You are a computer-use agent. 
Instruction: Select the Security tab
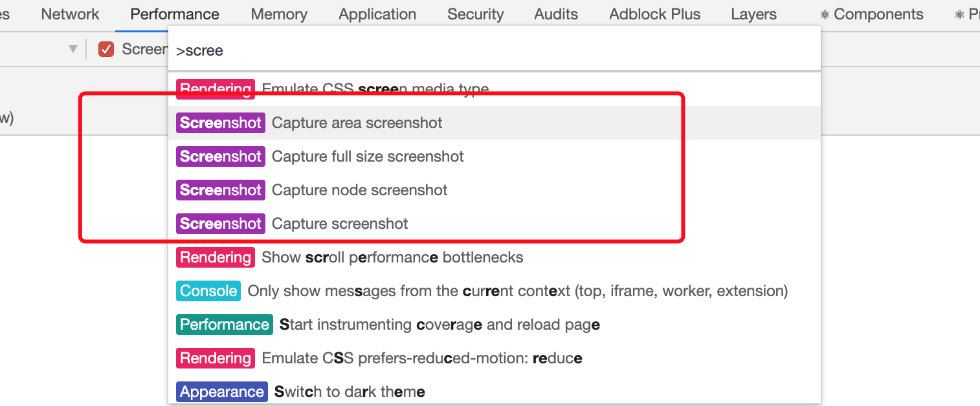click(x=475, y=14)
